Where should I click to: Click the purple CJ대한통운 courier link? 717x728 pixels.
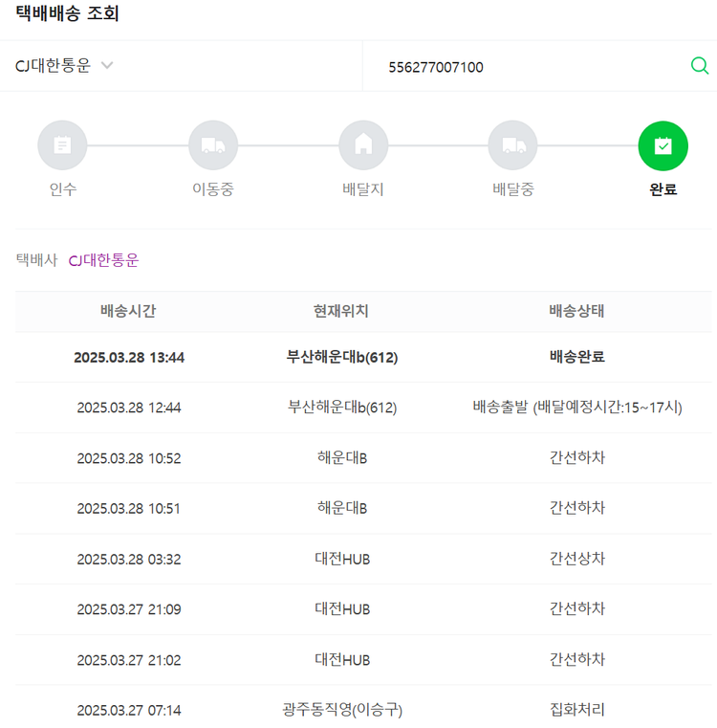point(103,260)
